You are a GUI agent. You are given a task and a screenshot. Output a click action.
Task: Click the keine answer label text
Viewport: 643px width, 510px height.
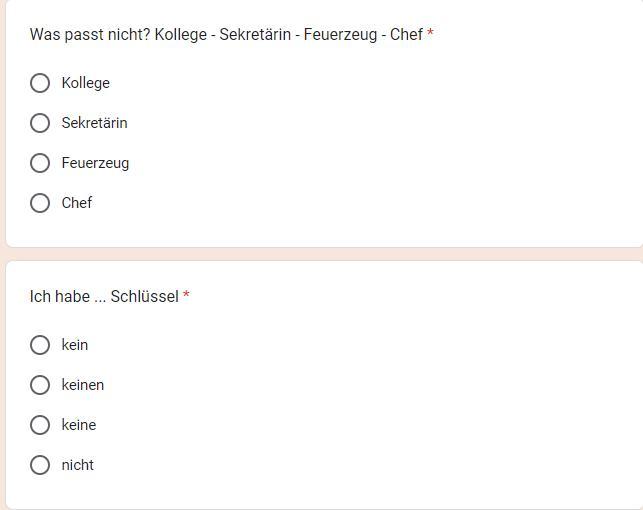point(78,425)
